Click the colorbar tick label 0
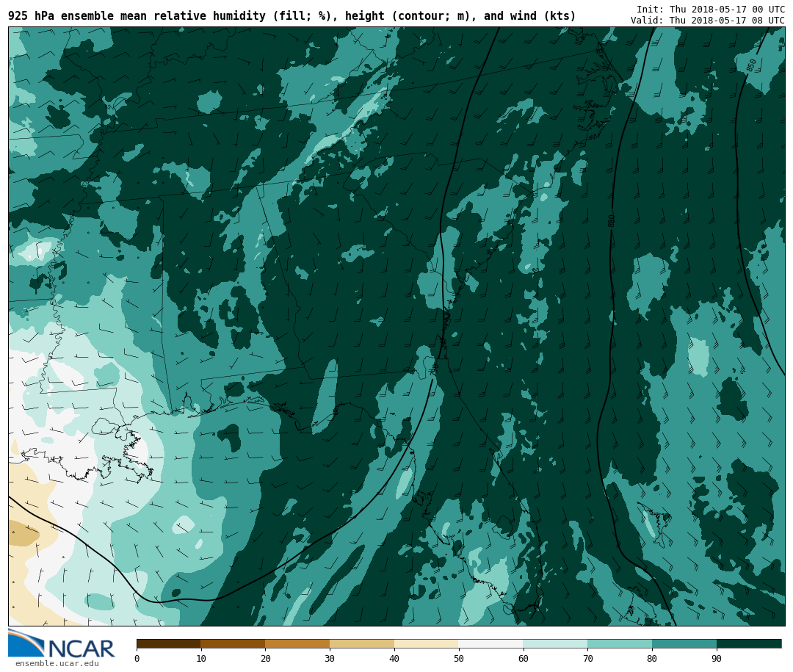This screenshot has height=672, width=793. (137, 658)
